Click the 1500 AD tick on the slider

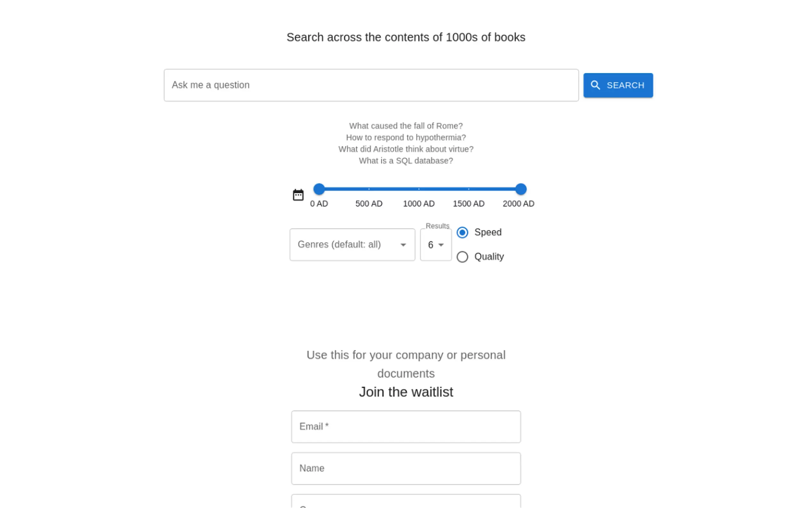click(x=469, y=189)
